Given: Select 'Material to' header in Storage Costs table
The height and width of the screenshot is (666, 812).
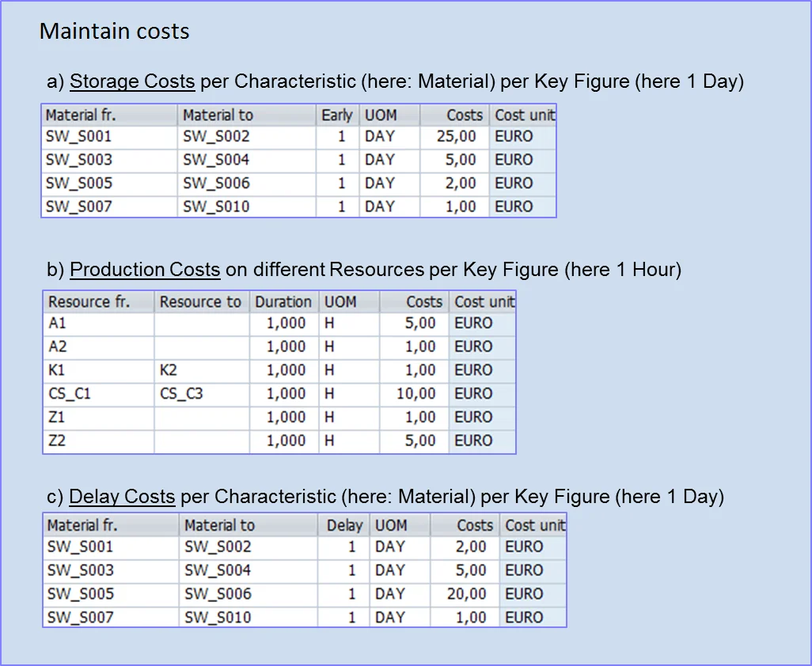Looking at the screenshot, I should (x=247, y=115).
